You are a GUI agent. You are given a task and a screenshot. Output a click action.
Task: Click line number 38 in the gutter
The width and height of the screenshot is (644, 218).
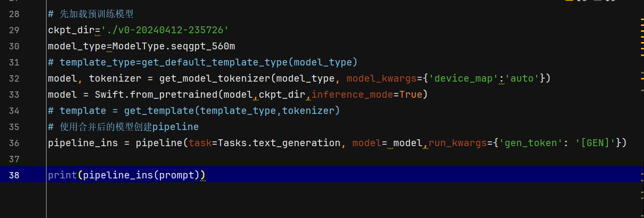coord(14,175)
